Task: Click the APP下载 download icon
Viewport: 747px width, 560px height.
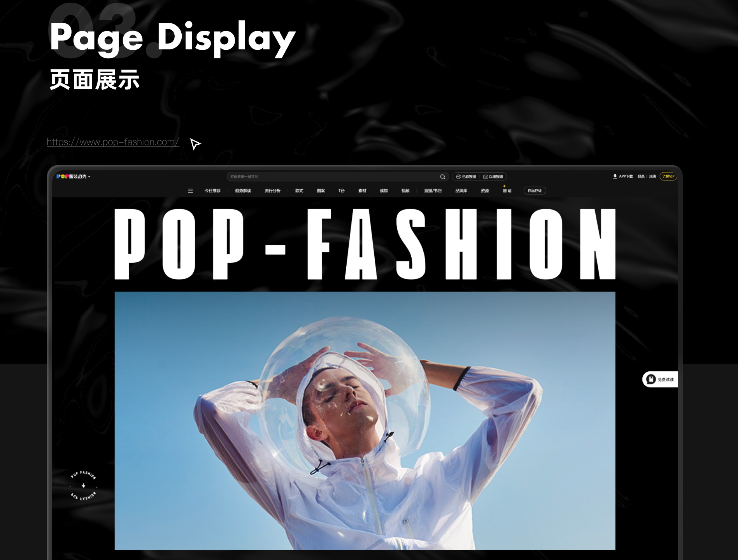Action: pos(616,176)
